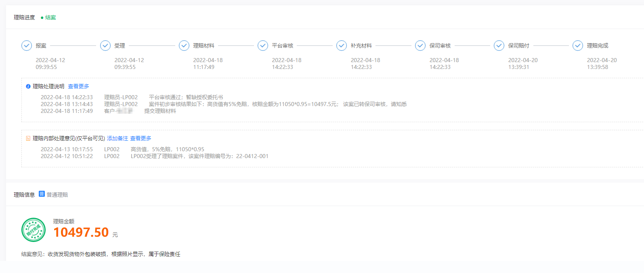The width and height of the screenshot is (644, 273).
Task: Click the 10497.50 claim amount
Action: click(81, 232)
